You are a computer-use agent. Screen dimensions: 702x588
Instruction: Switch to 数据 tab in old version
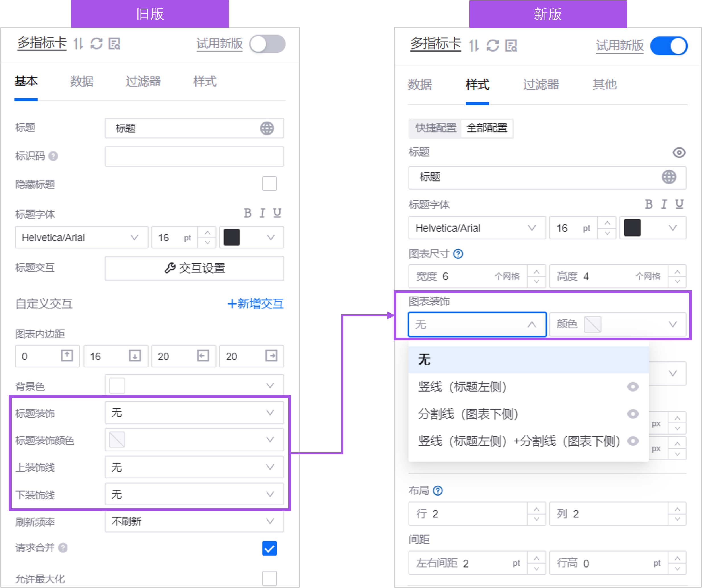click(82, 81)
